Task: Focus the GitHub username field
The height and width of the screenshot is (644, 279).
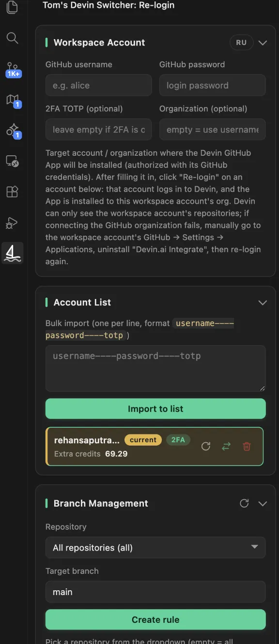Action: pos(99,85)
